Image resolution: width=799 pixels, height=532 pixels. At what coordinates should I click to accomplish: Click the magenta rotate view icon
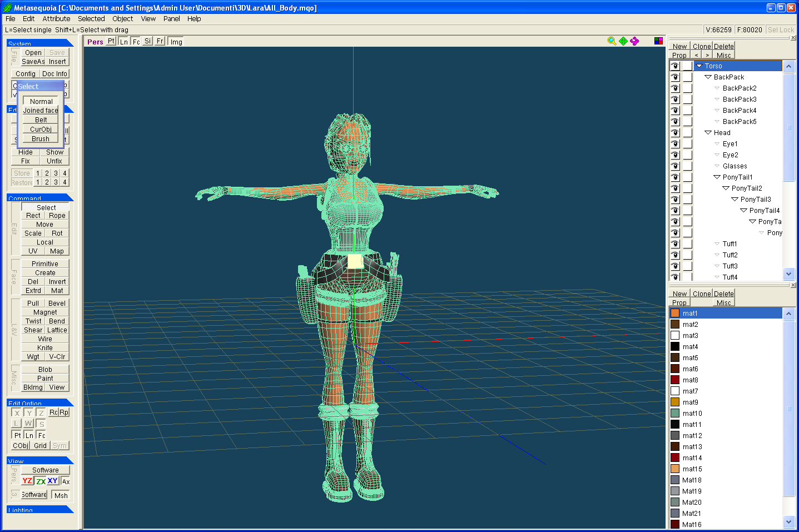[634, 41]
